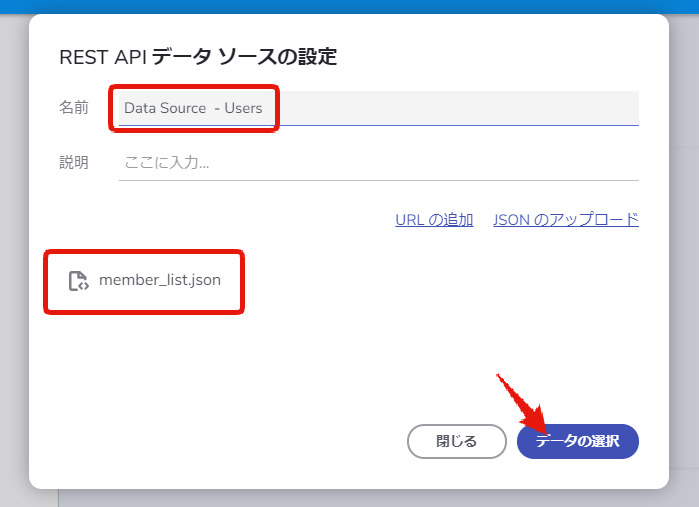Click the dialog title REST API データ ソースの設定
This screenshot has height=507, width=699.
[198, 57]
